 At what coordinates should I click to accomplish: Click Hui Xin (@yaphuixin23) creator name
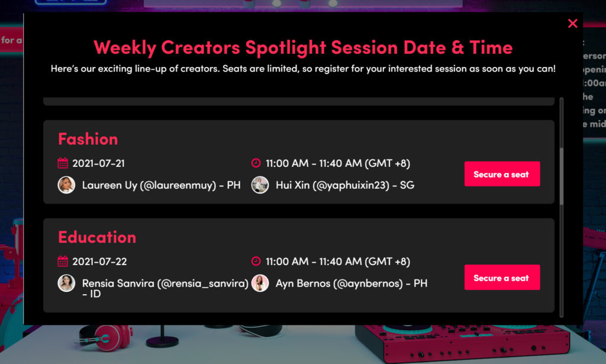coord(344,185)
